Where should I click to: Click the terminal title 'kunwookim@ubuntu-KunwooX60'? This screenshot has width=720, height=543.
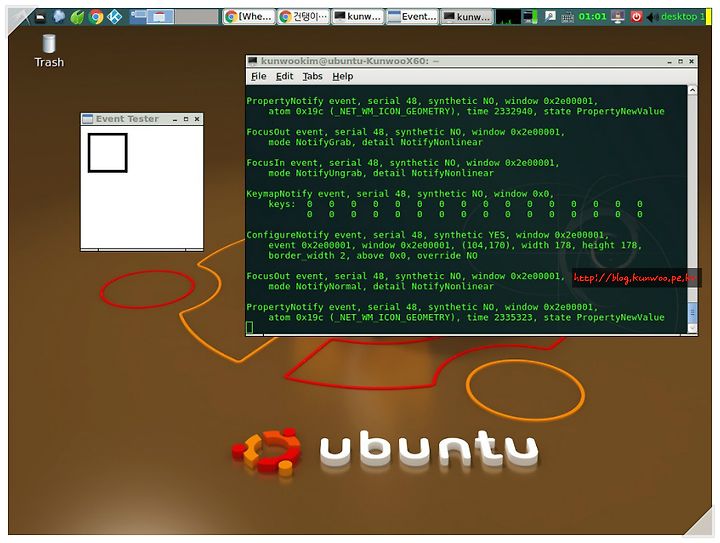tap(344, 61)
